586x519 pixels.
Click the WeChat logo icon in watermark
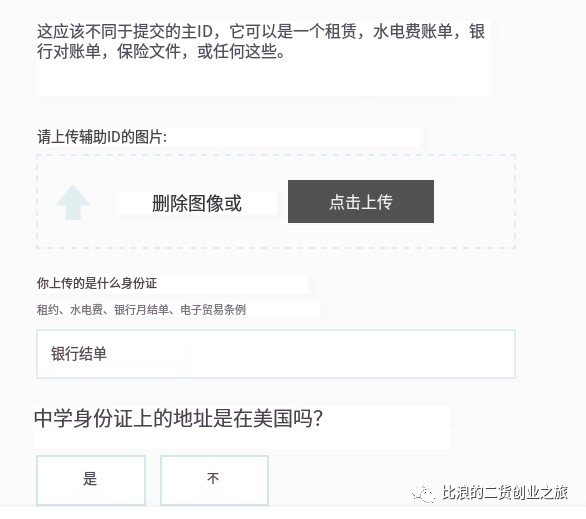click(x=423, y=494)
